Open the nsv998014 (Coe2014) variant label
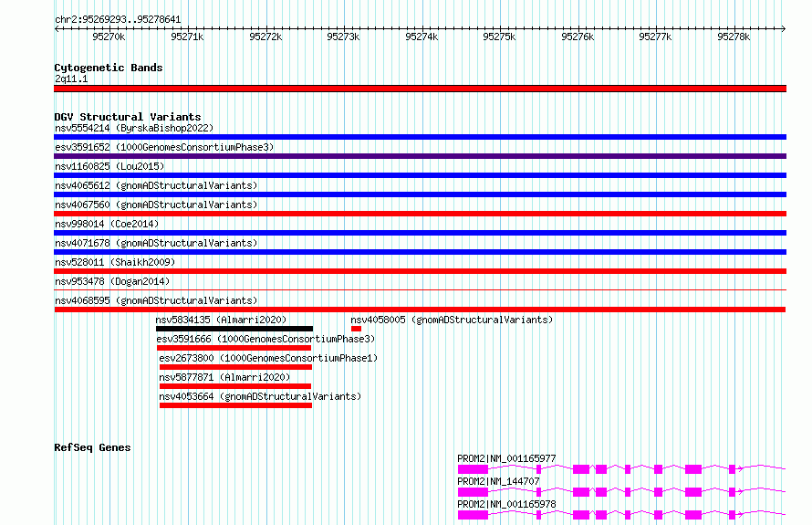Viewport: 812px width, 525px height. [x=107, y=224]
